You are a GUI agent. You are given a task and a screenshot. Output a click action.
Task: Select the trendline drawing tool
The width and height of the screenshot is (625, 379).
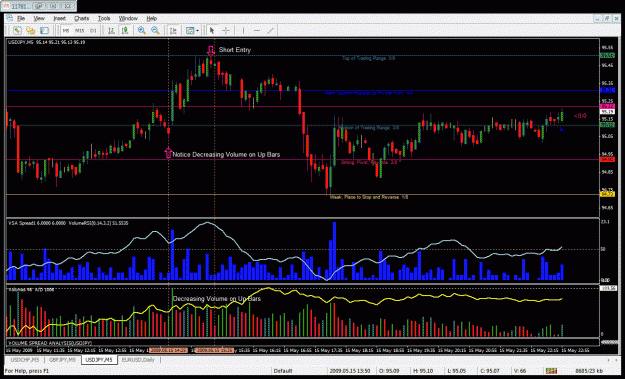270,30
